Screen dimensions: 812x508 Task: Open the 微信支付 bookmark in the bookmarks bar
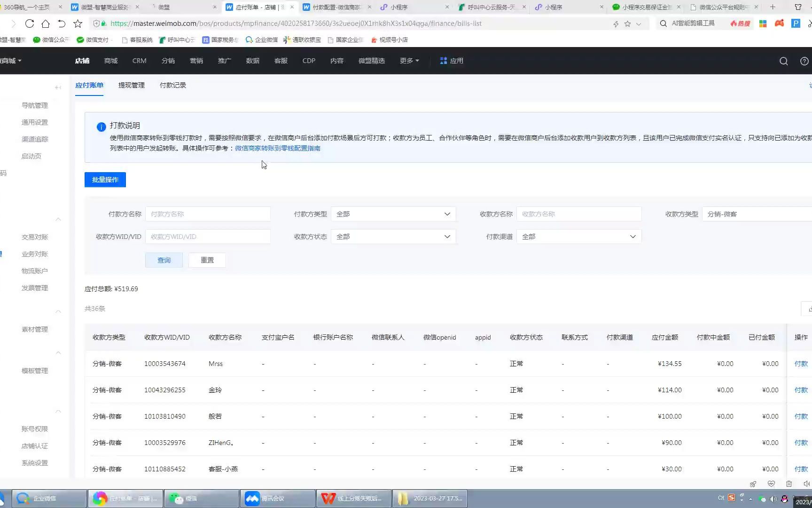pos(94,40)
